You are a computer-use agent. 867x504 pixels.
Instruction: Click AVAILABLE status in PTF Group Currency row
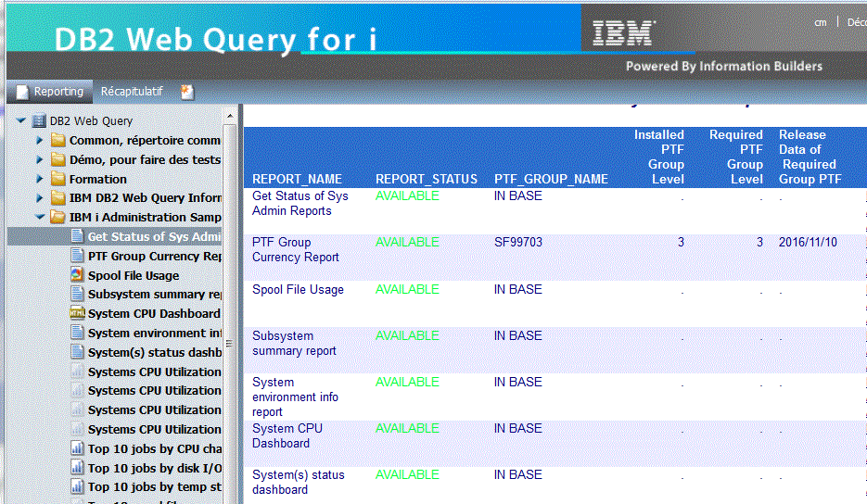coord(407,242)
